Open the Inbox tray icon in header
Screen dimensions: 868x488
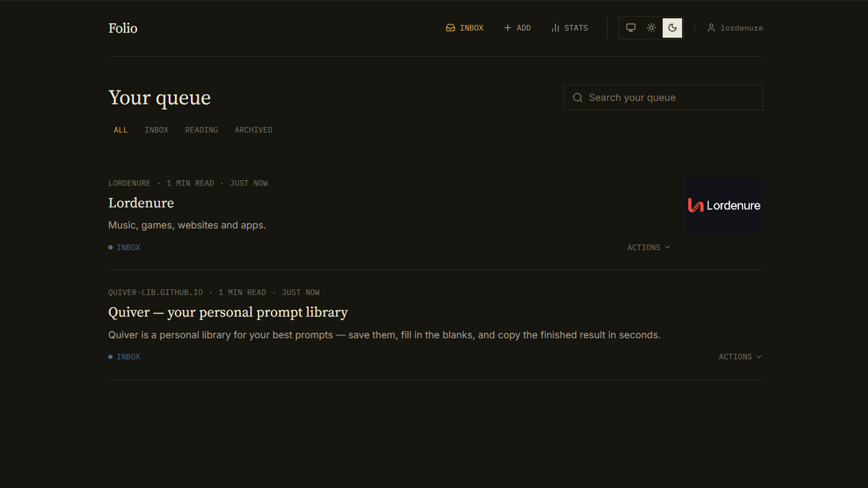(450, 28)
